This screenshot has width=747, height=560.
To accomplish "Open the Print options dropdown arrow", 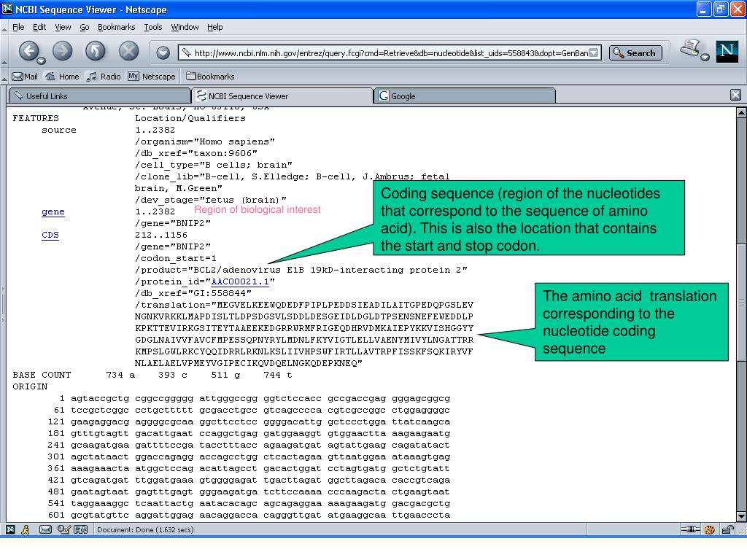I will coord(705,57).
